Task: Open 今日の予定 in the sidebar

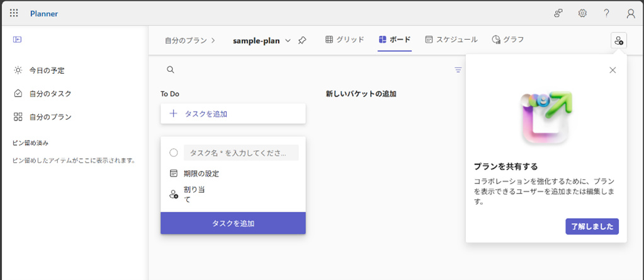Action: [x=47, y=71]
